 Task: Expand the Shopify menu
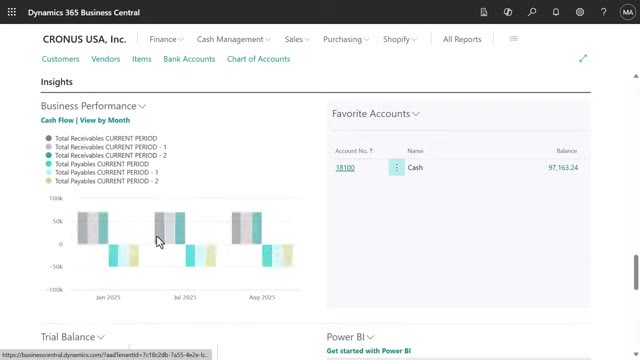[400, 39]
